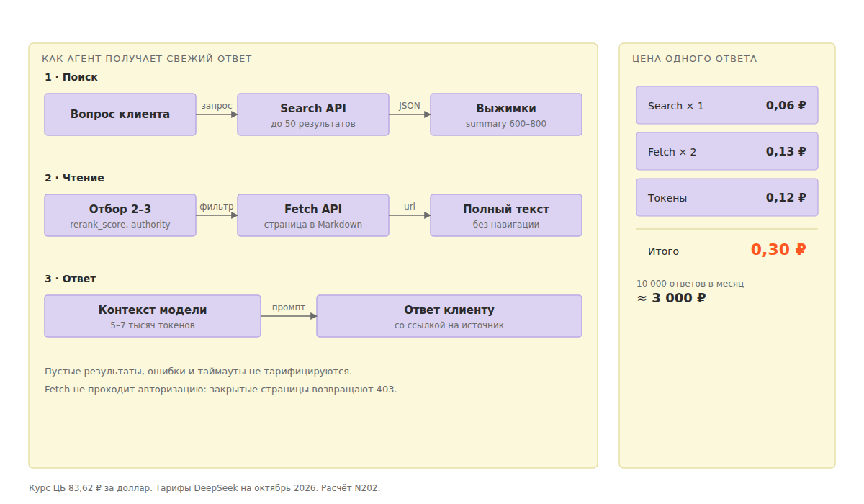Select the arrow label «JSON»
The height and width of the screenshot is (504, 864).
410,106
